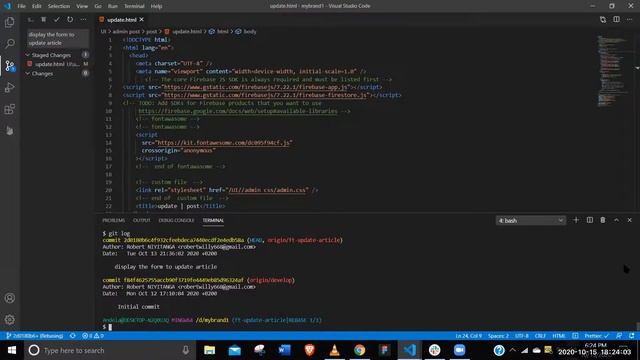Change language mode via HTML status item
Viewport: 640px width, 360px height.
559,336
